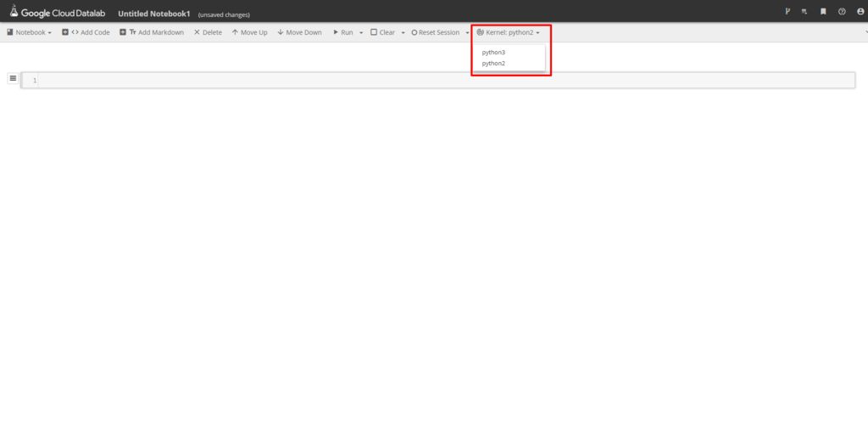Click Move Down in toolbar

[299, 33]
